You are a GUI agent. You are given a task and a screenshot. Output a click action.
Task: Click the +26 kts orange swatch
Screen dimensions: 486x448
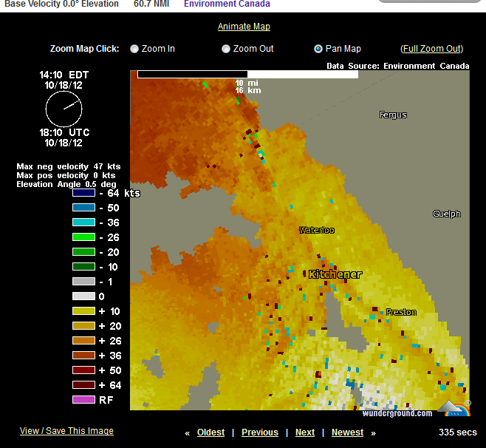pos(83,341)
